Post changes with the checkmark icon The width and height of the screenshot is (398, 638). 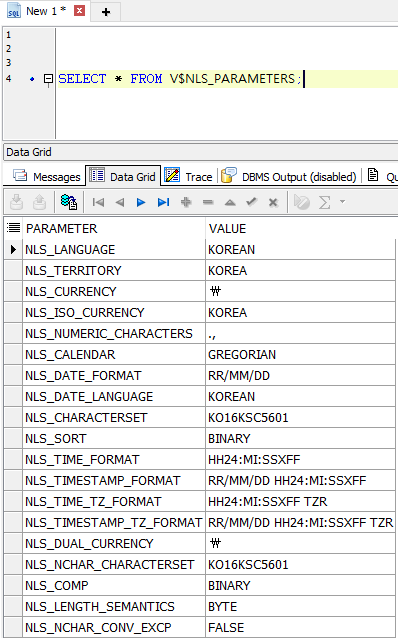point(251,201)
